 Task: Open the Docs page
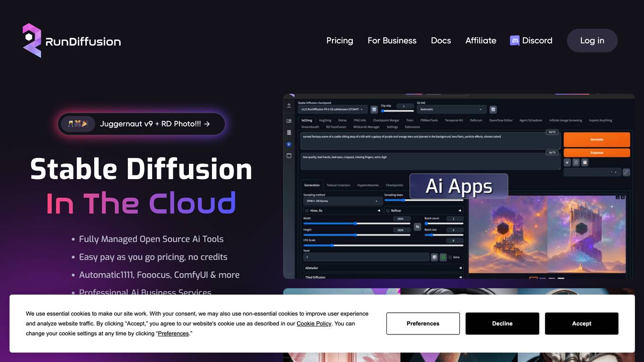(441, 41)
